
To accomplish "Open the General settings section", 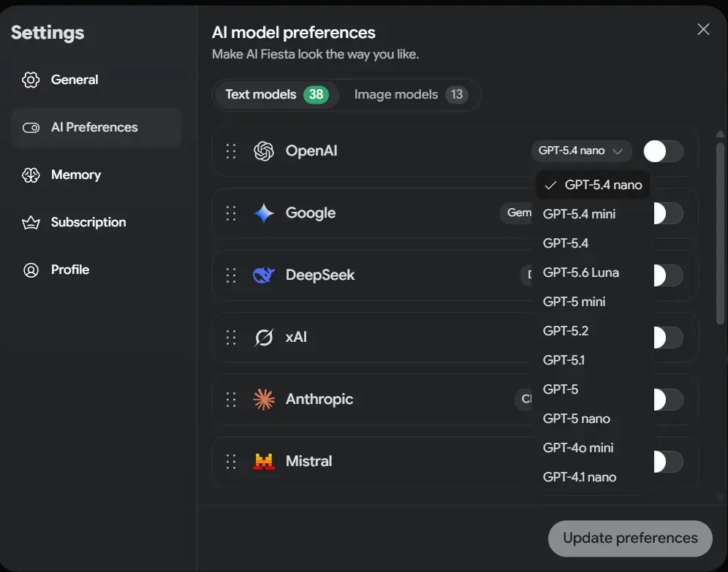I will pyautogui.click(x=96, y=80).
